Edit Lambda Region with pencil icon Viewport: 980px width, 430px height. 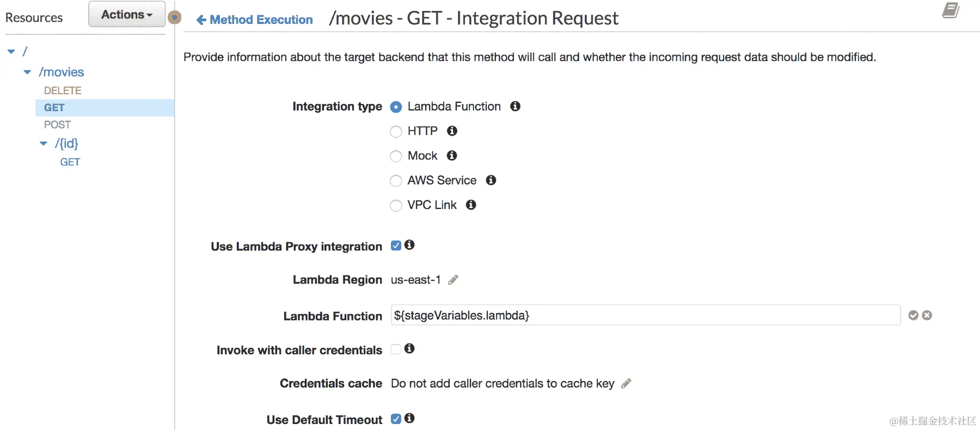pos(453,280)
